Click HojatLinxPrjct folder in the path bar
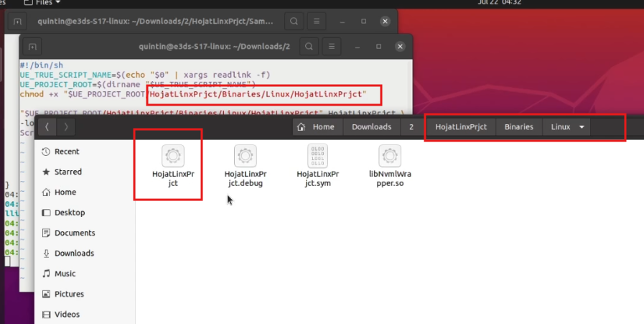Viewport: 644px width, 324px height. [x=461, y=127]
